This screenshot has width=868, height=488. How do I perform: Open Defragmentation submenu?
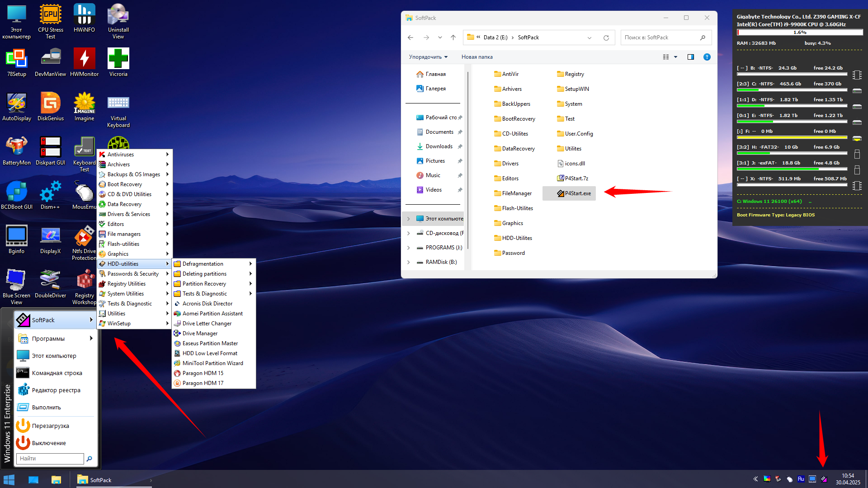coord(213,264)
